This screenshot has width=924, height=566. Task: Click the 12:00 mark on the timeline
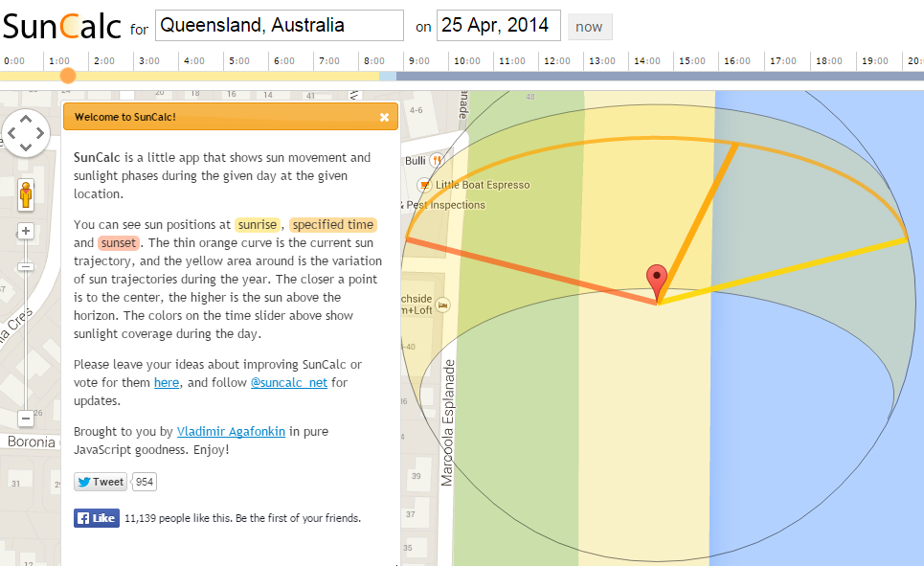557,61
